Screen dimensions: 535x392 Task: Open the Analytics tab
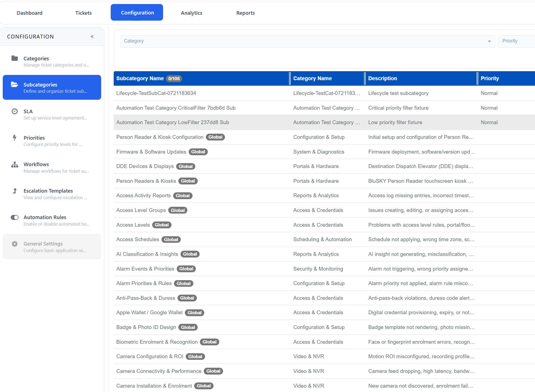[x=191, y=13]
